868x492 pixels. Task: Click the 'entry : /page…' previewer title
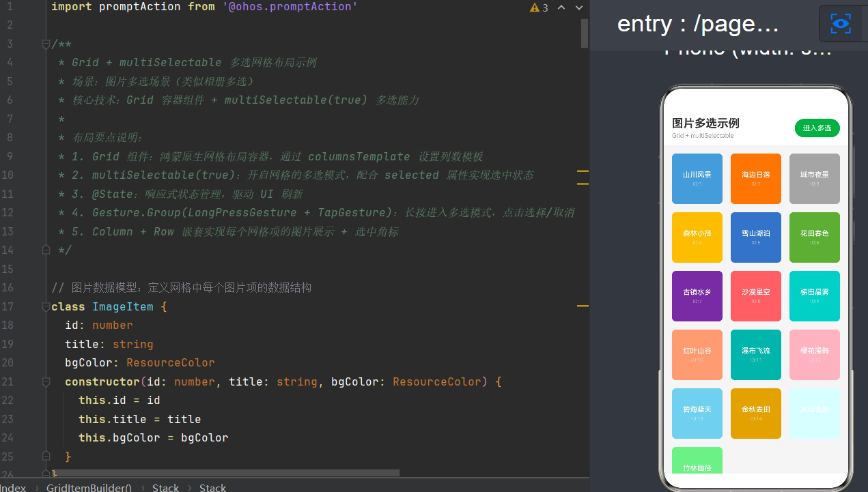pyautogui.click(x=698, y=24)
